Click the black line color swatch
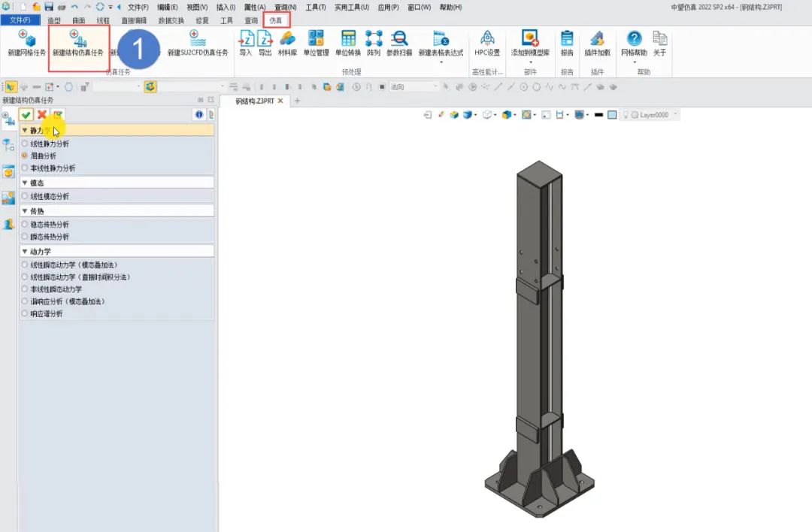 [x=598, y=115]
